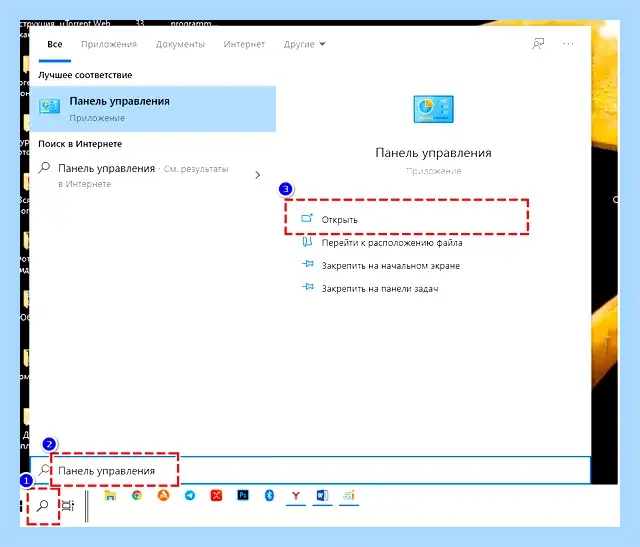Launch Google Chrome from the taskbar
This screenshot has width=640, height=547.
pos(137,496)
